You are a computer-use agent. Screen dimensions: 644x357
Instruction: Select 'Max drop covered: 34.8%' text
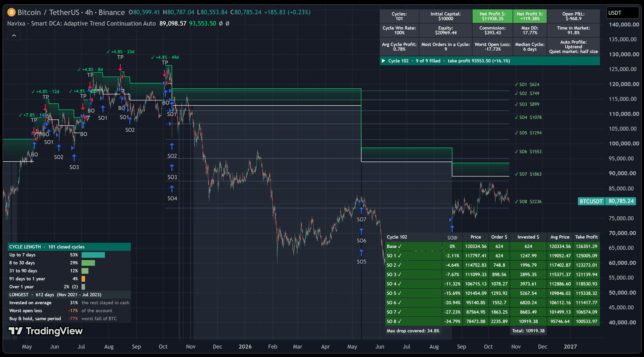tap(413, 331)
